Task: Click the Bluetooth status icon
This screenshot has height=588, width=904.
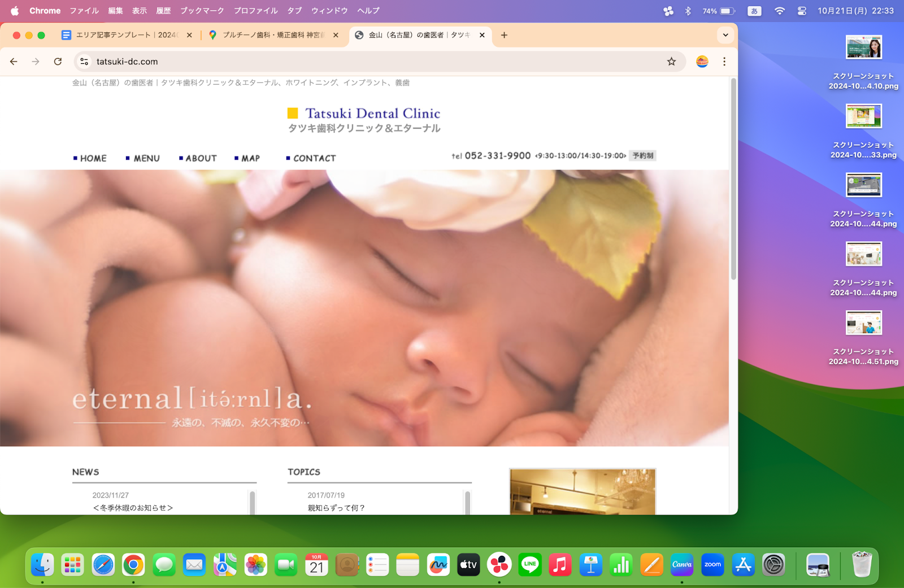Action: [688, 11]
